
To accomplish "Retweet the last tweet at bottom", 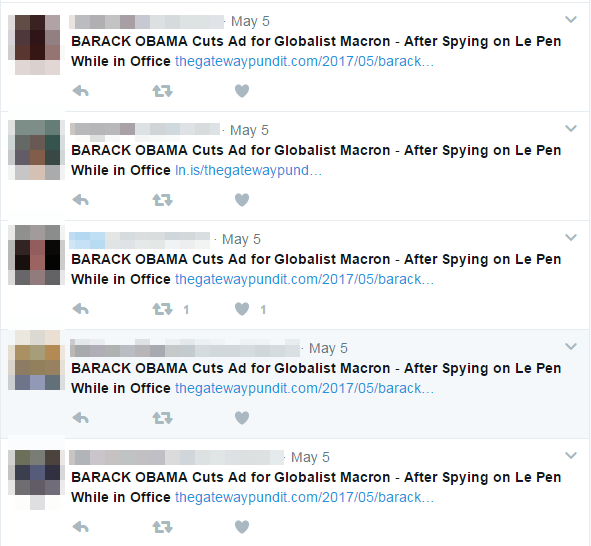I will 162,527.
